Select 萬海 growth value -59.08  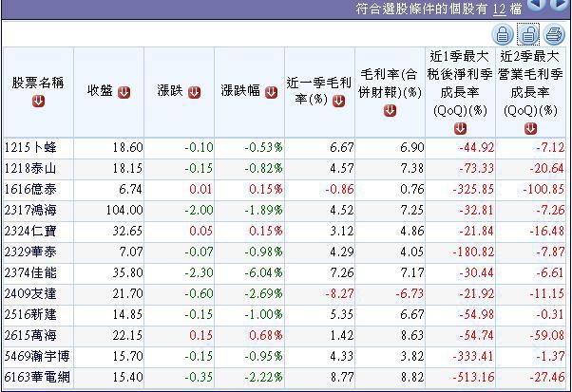coord(546,335)
